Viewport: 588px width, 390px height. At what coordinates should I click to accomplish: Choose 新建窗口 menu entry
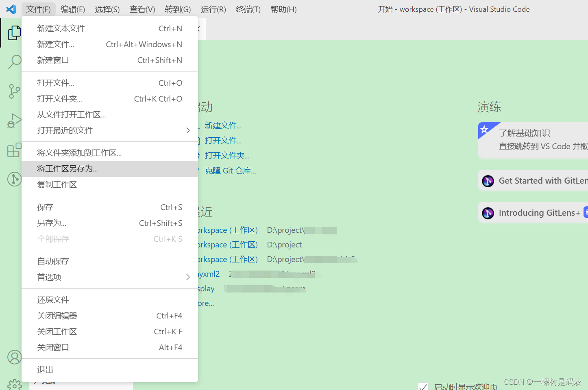click(110, 60)
